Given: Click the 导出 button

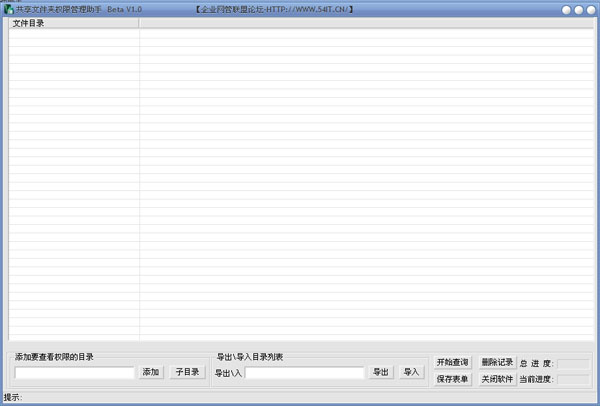Looking at the screenshot, I should (x=381, y=372).
